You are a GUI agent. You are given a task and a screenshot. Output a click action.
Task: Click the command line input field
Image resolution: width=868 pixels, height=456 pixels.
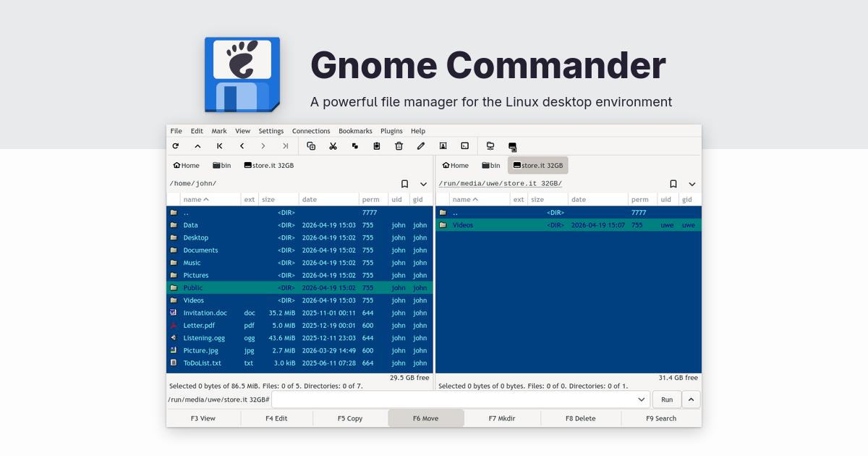coord(456,400)
